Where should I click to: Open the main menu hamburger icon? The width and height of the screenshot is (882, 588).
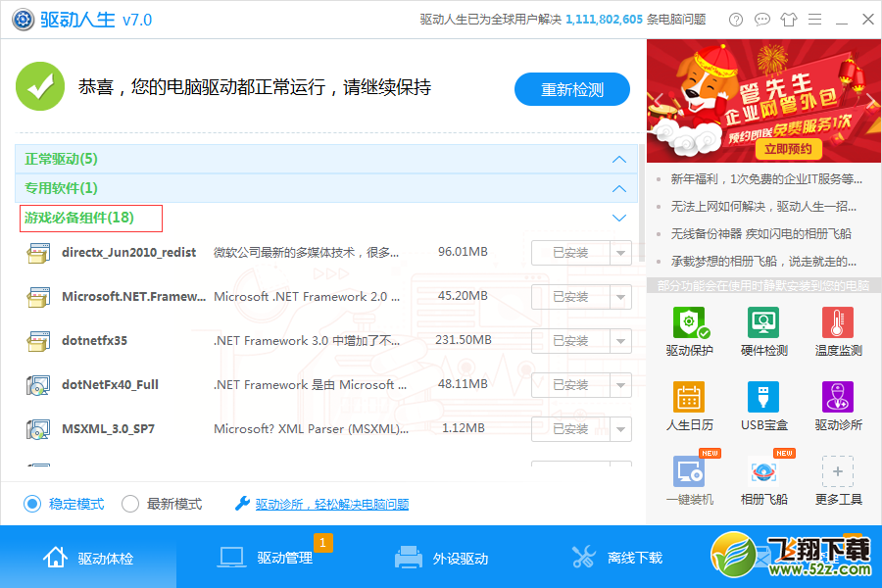point(814,20)
